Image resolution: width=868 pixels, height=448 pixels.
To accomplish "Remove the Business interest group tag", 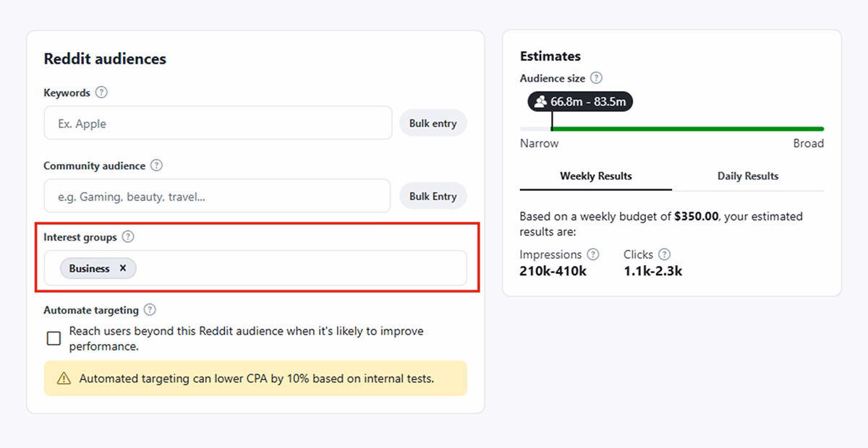I will (122, 268).
